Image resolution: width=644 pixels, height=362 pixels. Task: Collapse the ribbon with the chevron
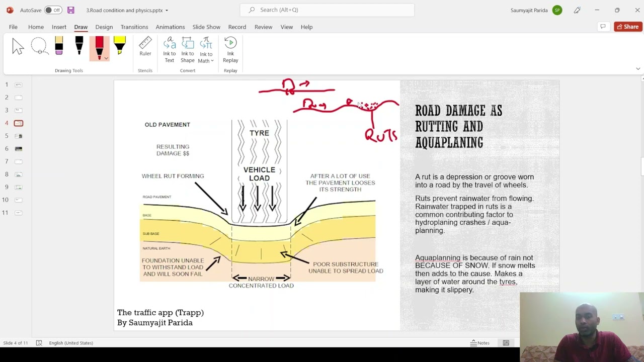[x=638, y=69]
